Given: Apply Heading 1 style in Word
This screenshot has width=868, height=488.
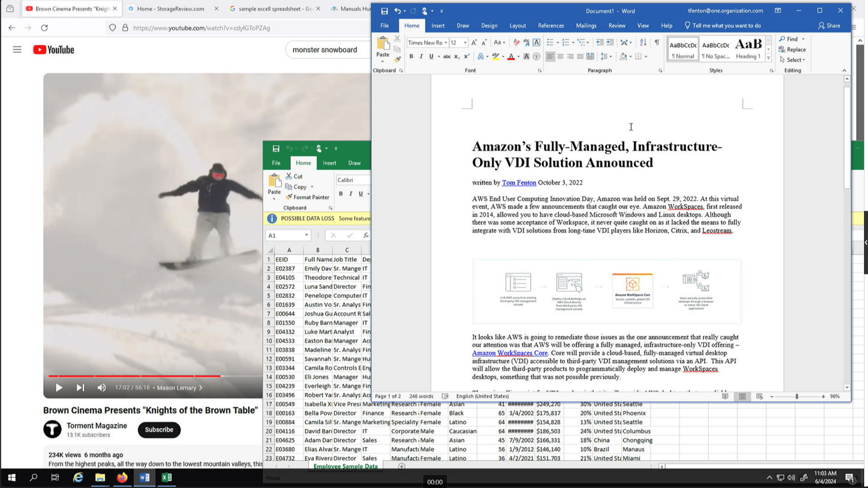Looking at the screenshot, I should (748, 49).
